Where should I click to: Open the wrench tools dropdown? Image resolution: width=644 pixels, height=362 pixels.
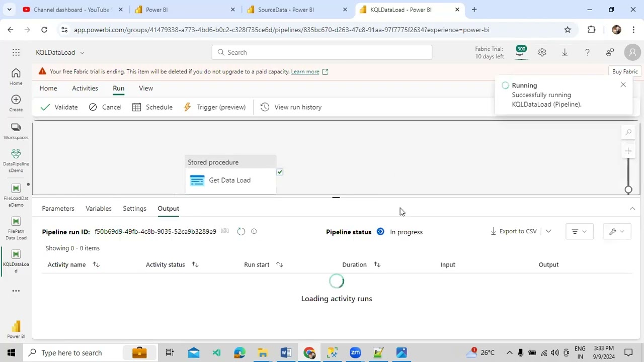[617, 231]
